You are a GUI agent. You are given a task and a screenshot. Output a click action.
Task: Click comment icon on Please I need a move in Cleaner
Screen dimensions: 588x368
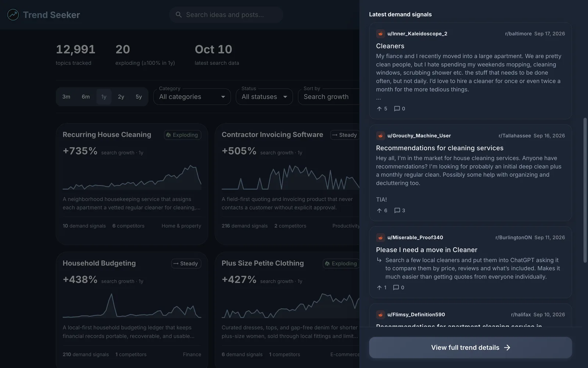click(x=396, y=287)
